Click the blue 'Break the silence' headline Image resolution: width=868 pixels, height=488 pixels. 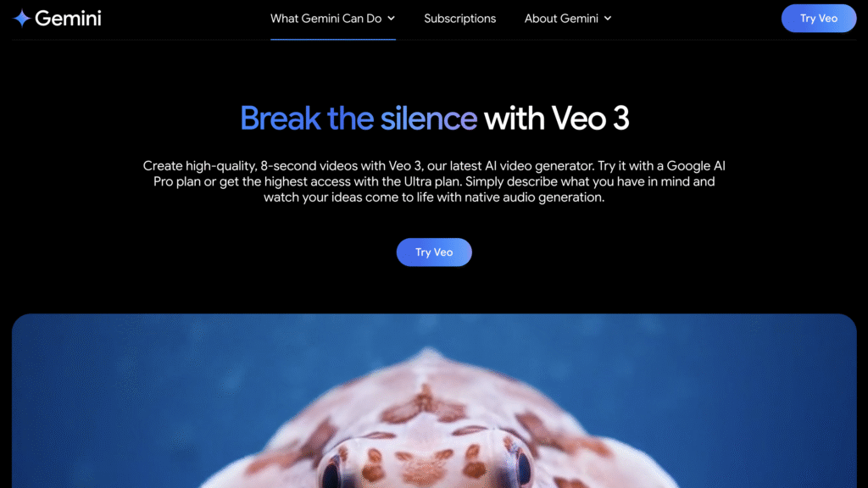[359, 118]
